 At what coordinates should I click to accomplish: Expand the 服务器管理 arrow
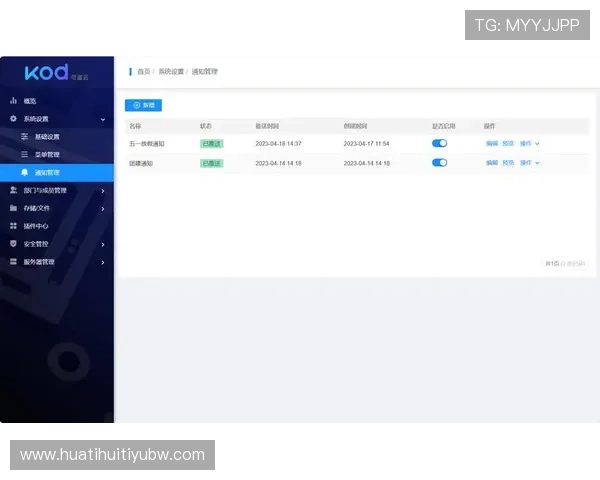pos(103,262)
